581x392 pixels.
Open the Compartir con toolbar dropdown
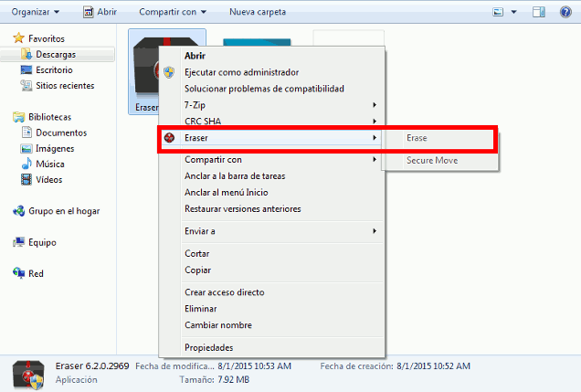(173, 12)
